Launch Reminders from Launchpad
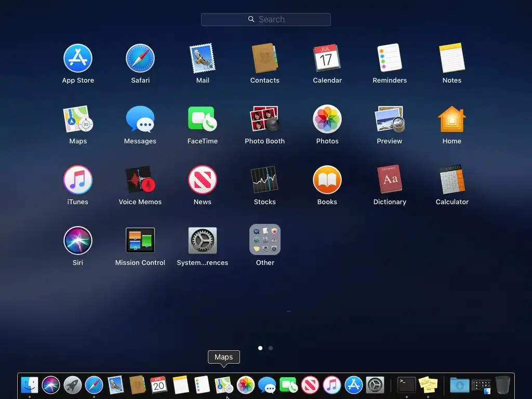This screenshot has width=532, height=399. (390, 57)
